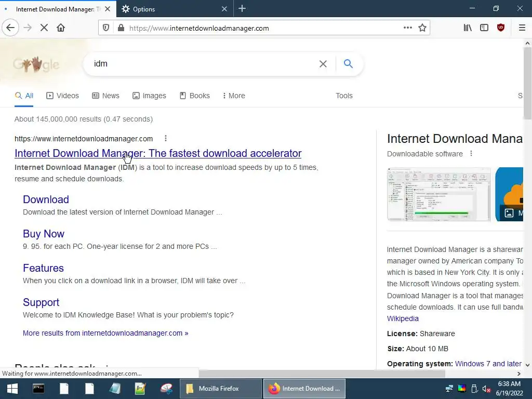Open the Support sitelink
The height and width of the screenshot is (399, 532).
point(41,302)
